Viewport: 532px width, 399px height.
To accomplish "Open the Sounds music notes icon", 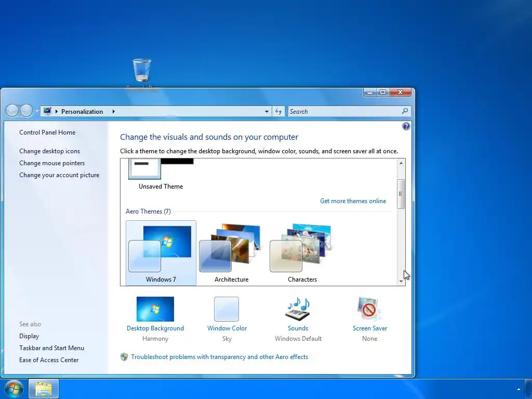I will (298, 309).
